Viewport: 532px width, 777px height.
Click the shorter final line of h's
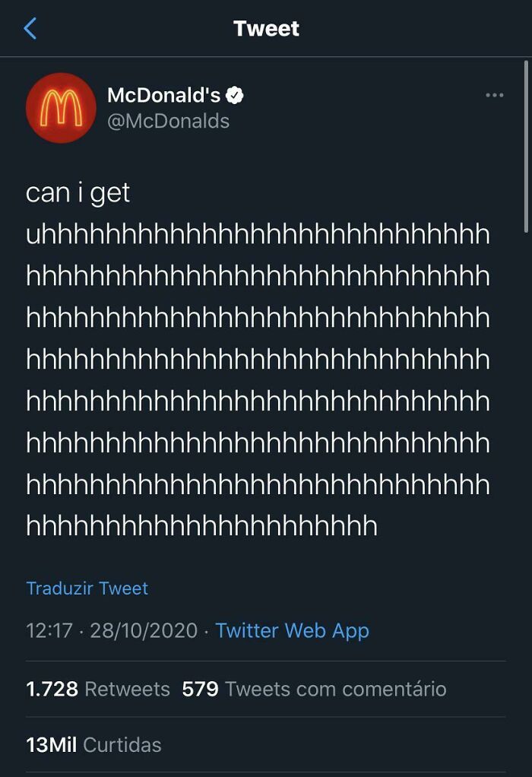click(x=201, y=526)
